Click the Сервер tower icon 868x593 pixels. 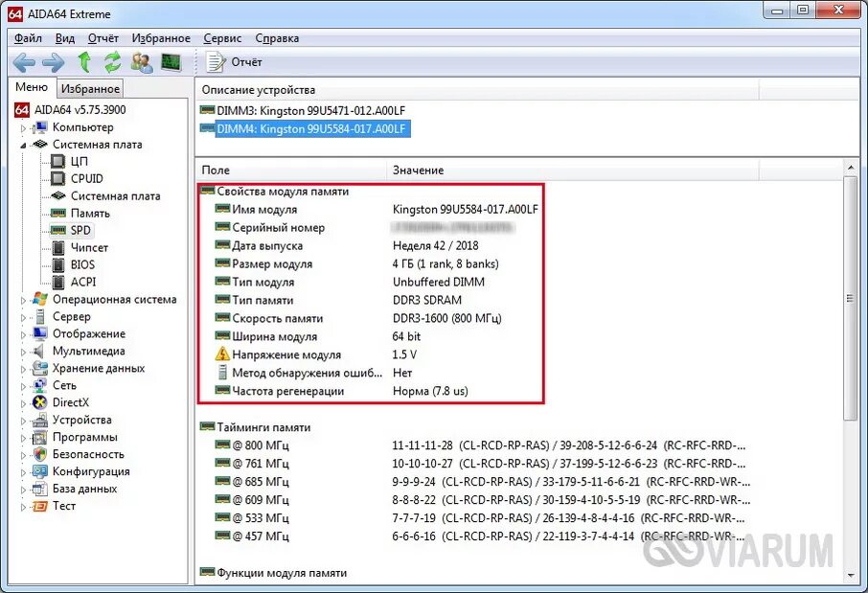click(x=40, y=317)
